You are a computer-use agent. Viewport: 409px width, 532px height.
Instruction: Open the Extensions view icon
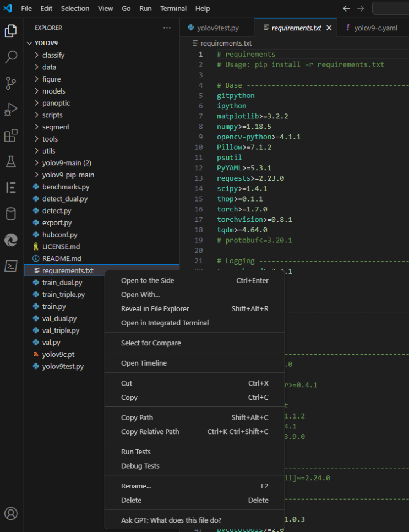[11, 135]
